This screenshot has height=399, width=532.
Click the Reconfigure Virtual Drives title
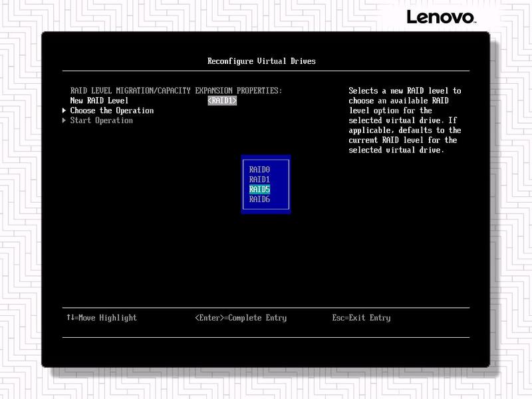click(261, 61)
